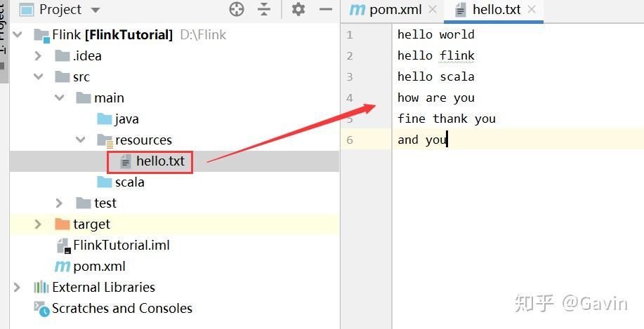Hide the Project panel with minimize icon
The height and width of the screenshot is (329, 644).
(325, 9)
